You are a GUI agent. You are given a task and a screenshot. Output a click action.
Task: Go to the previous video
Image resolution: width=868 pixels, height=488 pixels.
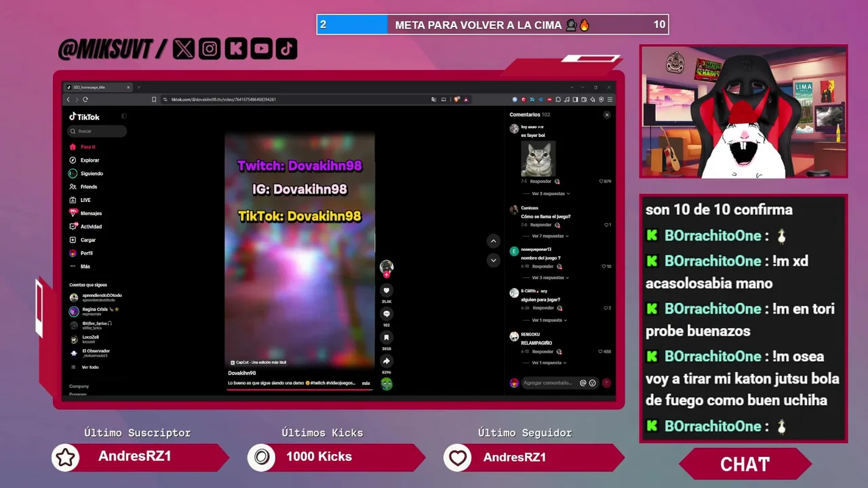tap(493, 241)
